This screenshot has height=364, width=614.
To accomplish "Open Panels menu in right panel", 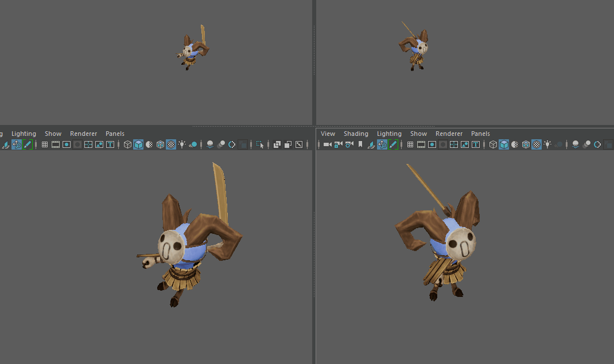I will (480, 134).
